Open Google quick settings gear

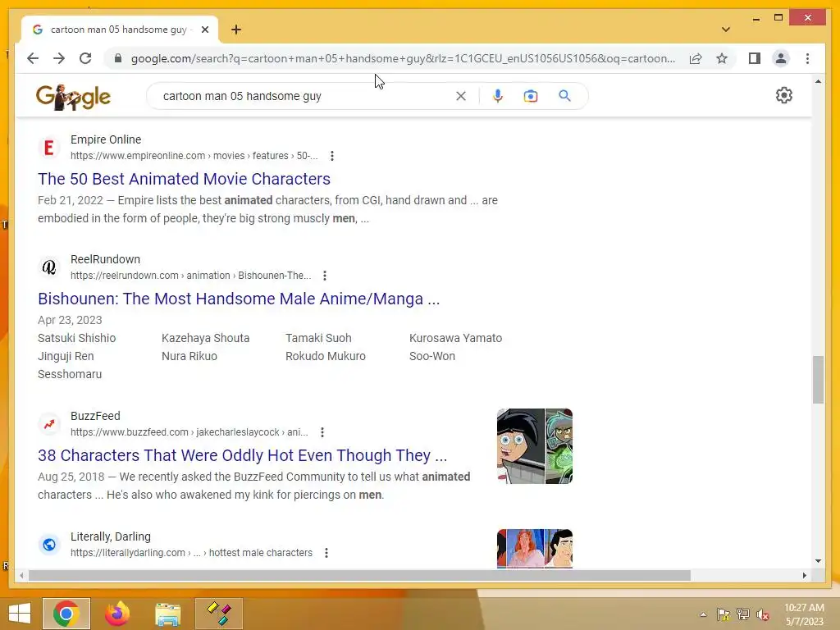click(783, 95)
